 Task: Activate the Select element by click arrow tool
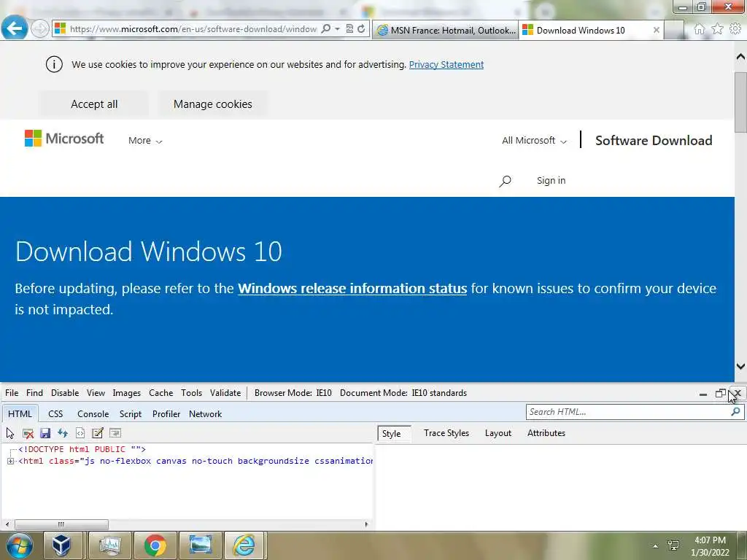(10, 433)
